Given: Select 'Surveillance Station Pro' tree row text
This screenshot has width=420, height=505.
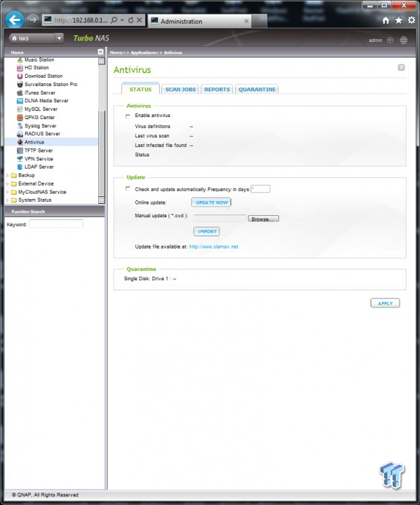Looking at the screenshot, I should coord(51,85).
